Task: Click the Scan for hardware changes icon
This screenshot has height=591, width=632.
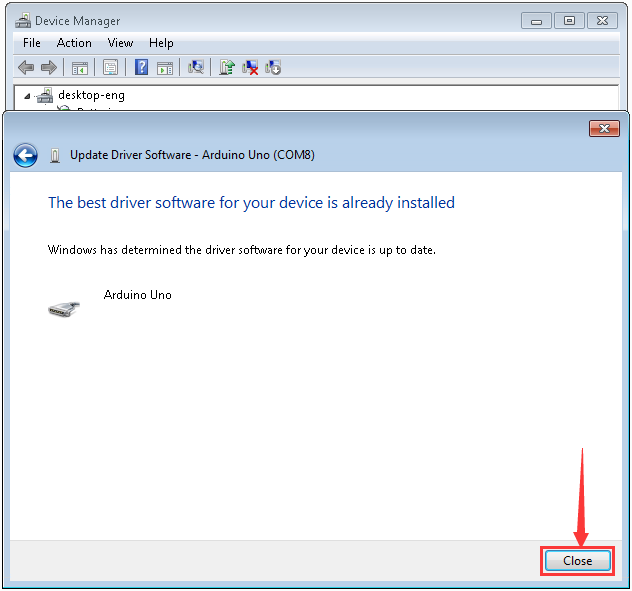Action: (x=196, y=68)
